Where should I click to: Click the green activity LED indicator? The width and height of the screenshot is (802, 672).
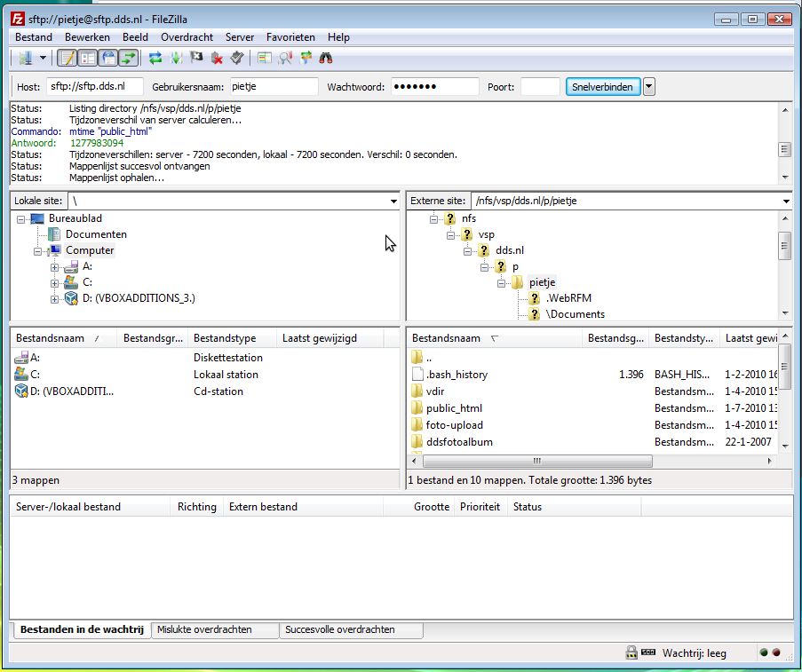pos(764,652)
